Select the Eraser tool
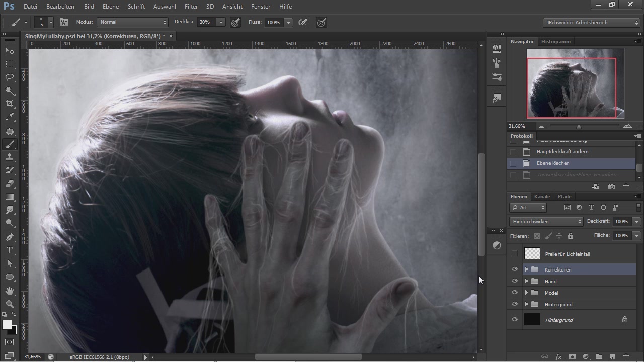 click(x=10, y=184)
